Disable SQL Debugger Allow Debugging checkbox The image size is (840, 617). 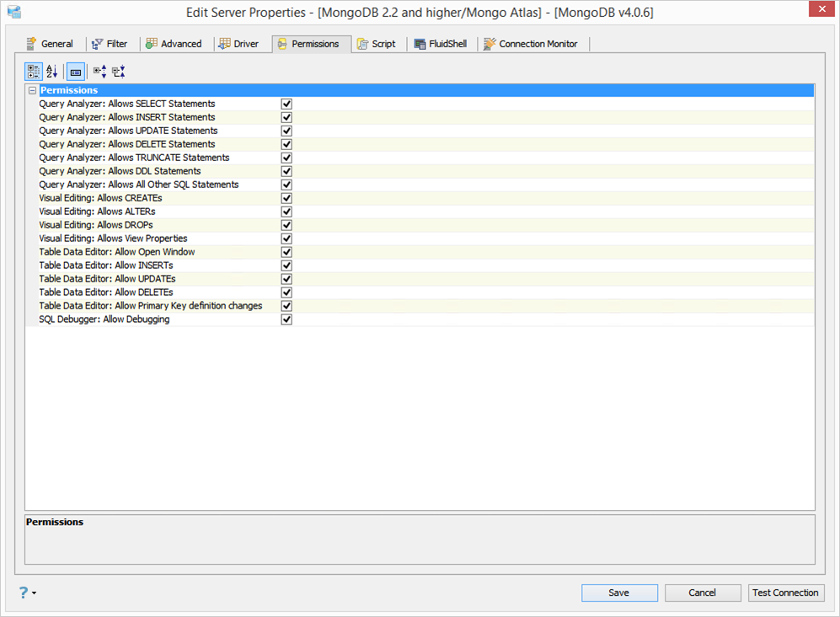pos(286,319)
